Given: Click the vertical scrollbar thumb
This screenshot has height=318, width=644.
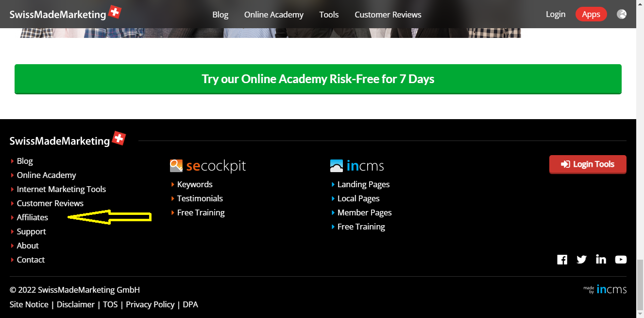Looking at the screenshot, I should [640, 285].
